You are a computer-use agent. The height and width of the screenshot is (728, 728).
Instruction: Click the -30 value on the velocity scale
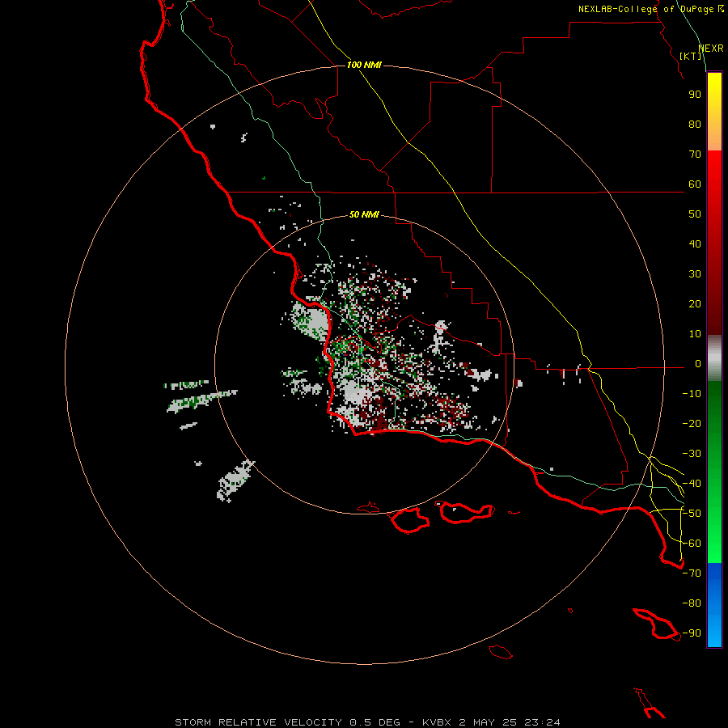pyautogui.click(x=692, y=454)
